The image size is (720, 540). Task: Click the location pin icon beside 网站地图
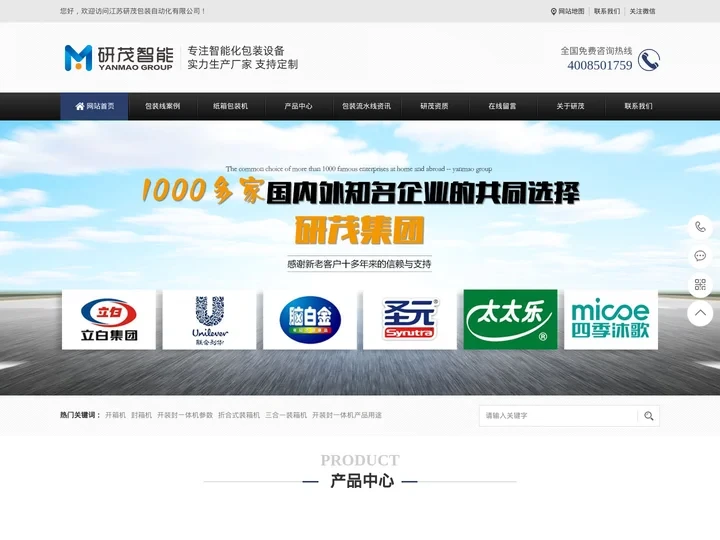tap(553, 11)
